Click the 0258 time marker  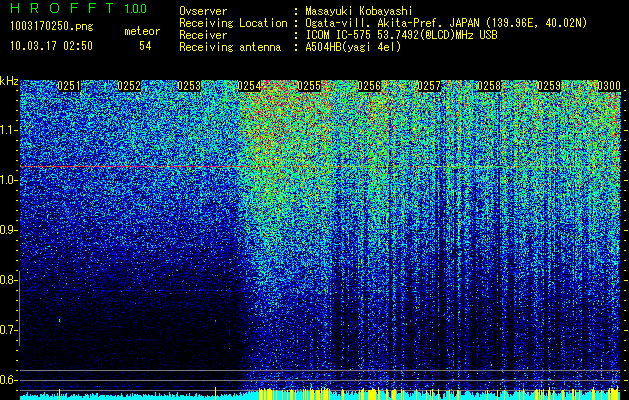click(489, 86)
